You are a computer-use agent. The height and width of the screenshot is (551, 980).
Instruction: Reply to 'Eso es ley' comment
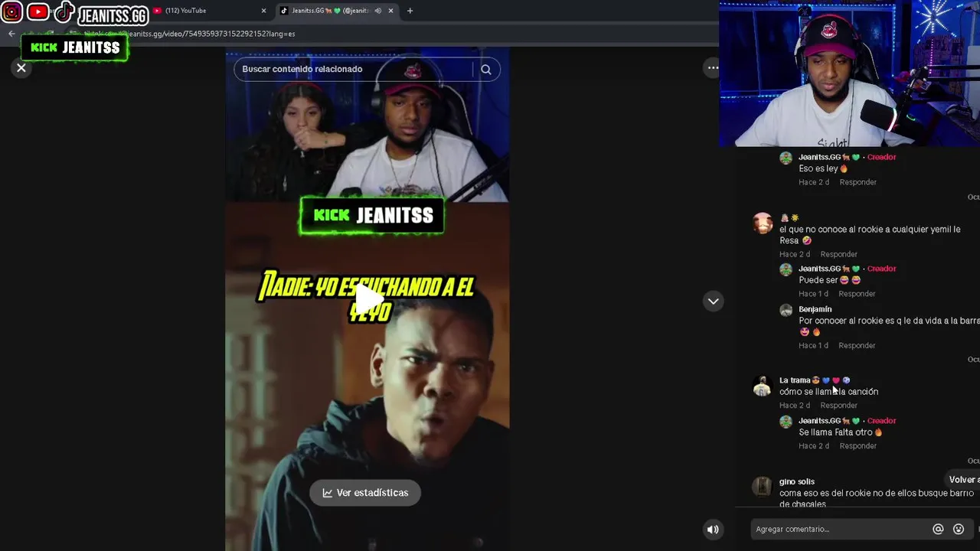coord(857,182)
